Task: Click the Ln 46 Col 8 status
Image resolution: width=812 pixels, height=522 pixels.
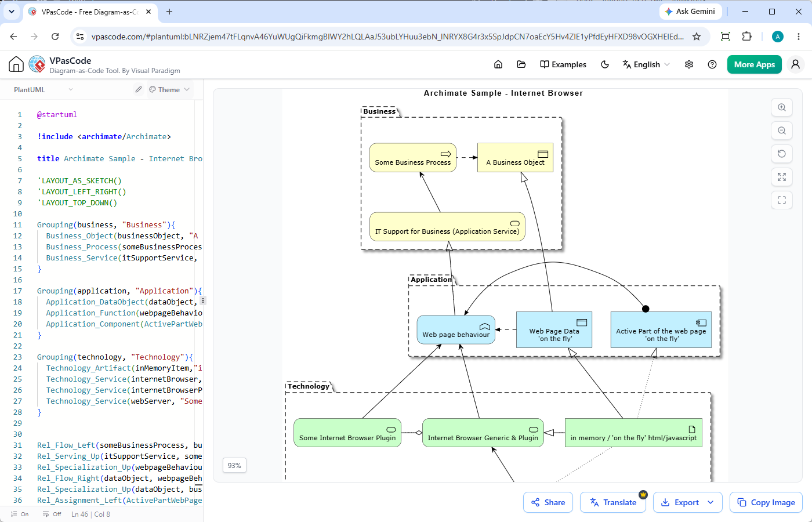Action: pos(90,514)
